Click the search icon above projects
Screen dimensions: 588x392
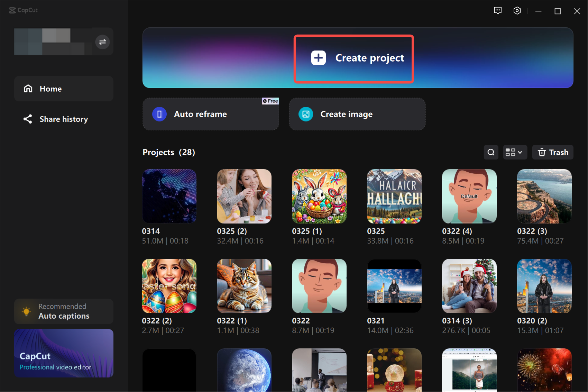pos(491,152)
